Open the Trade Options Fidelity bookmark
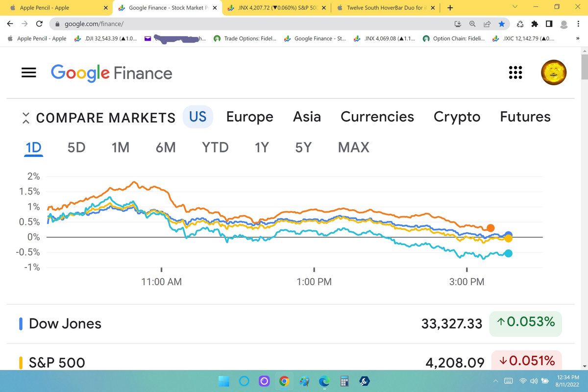 pyautogui.click(x=245, y=38)
